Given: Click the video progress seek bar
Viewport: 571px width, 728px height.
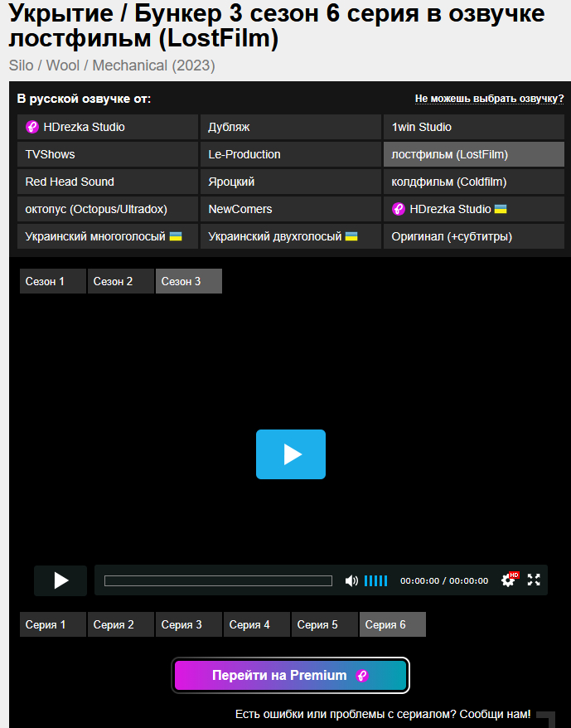Looking at the screenshot, I should click(x=218, y=580).
